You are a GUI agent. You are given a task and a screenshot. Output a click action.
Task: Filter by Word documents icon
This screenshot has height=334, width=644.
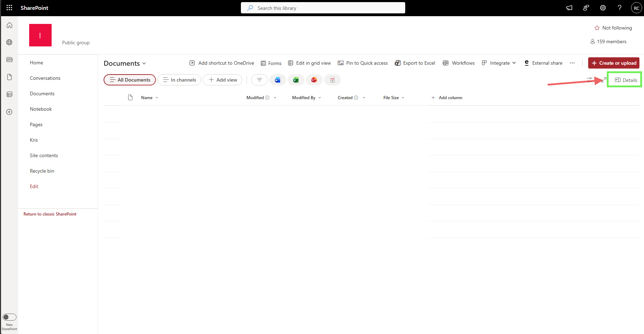[278, 80]
